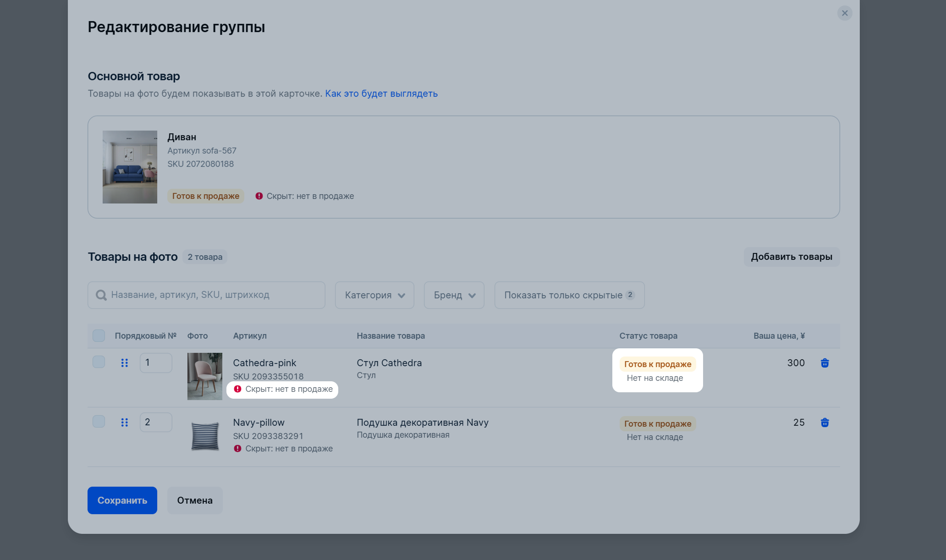
Task: Expand the Категория dropdown
Action: [374, 295]
